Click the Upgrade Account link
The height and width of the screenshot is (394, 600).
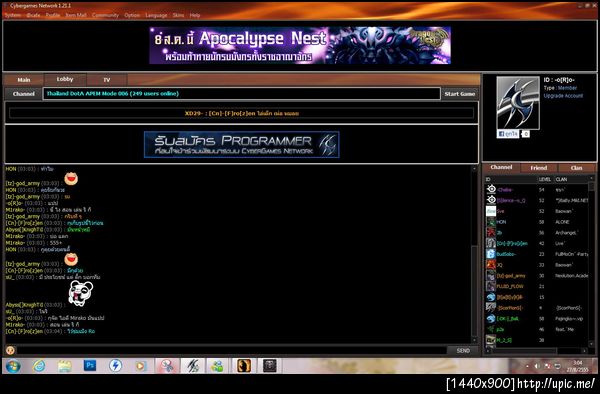point(563,96)
